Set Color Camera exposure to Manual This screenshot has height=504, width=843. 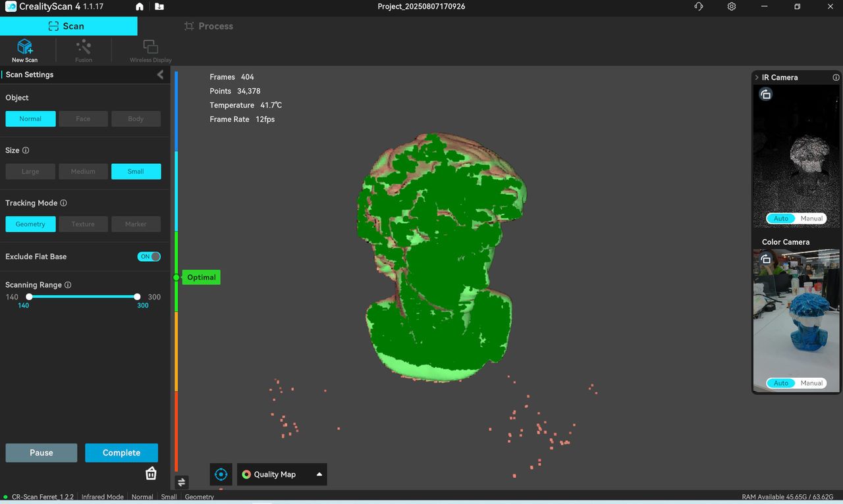click(x=811, y=383)
